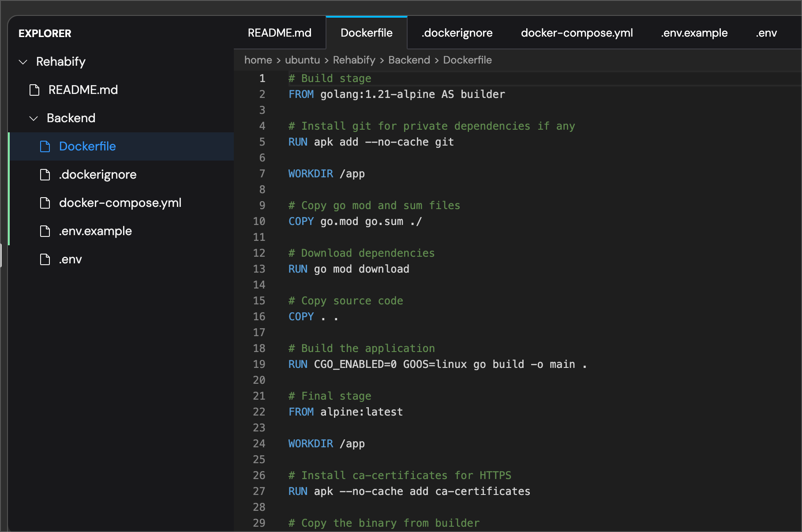This screenshot has width=802, height=532.
Task: Click the 'COPY . .' line
Action: click(x=314, y=317)
